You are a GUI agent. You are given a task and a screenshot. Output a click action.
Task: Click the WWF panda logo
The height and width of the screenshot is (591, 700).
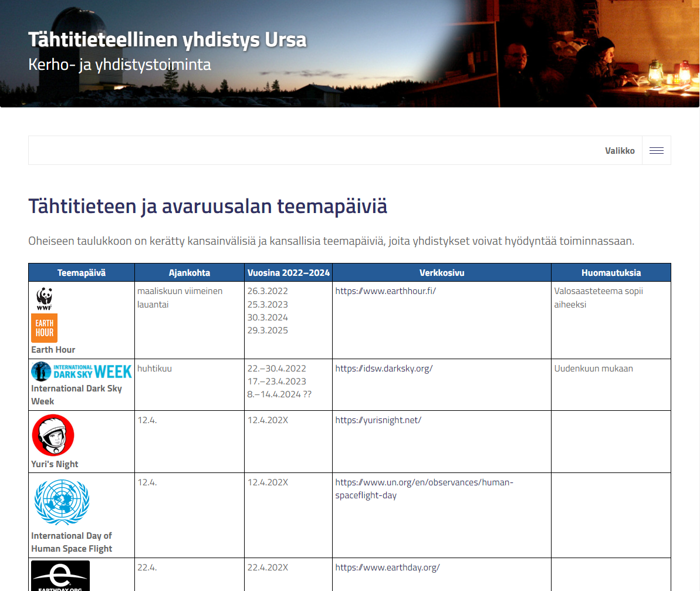pyautogui.click(x=44, y=299)
